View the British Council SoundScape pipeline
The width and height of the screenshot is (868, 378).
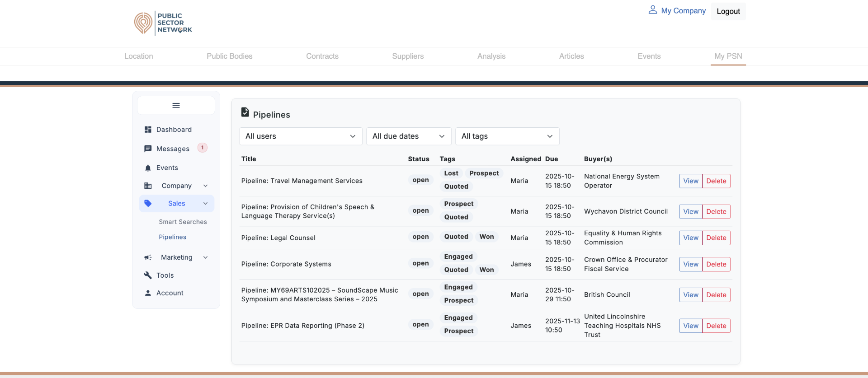click(x=691, y=295)
